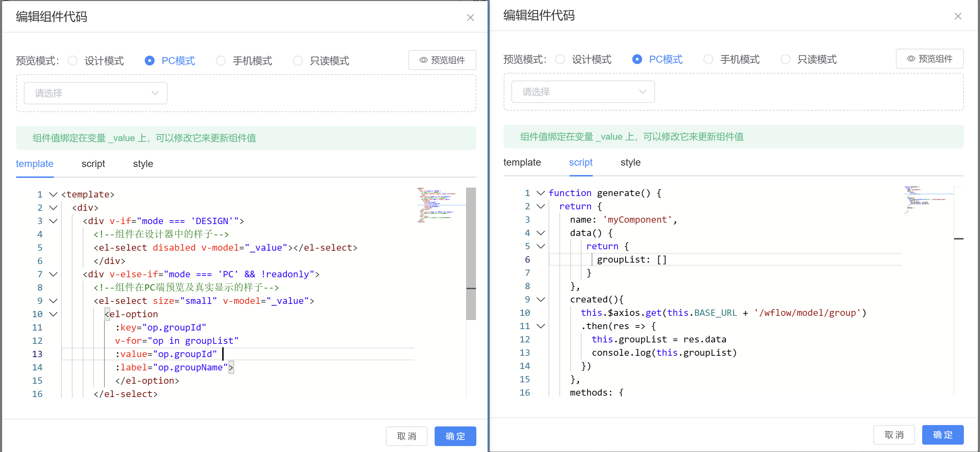Click 预览组件 button in left dialog
This screenshot has width=980, height=452.
pyautogui.click(x=442, y=60)
